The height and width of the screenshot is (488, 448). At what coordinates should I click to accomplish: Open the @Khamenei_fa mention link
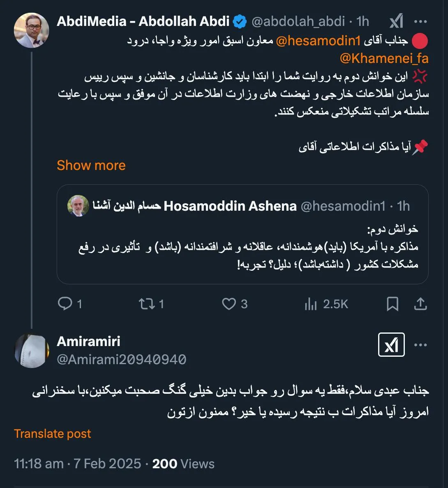pyautogui.click(x=385, y=59)
